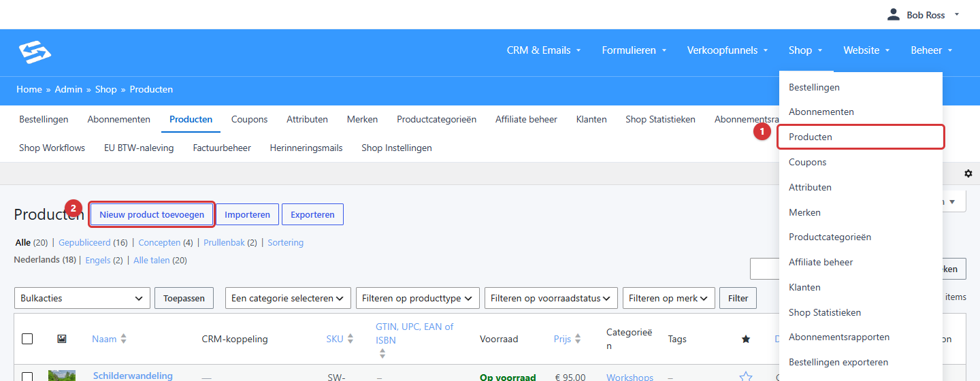Viewport: 980px width, 381px height.
Task: Click the Exporteren button
Action: tap(312, 214)
